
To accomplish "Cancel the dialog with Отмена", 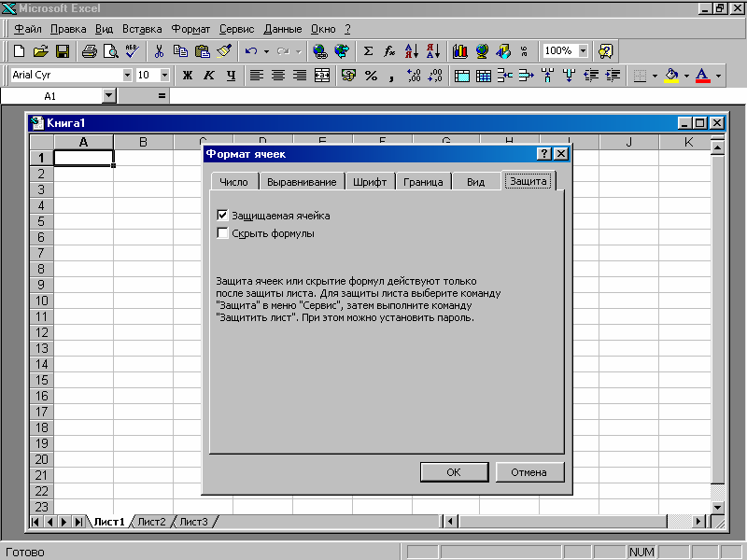I will [x=529, y=472].
